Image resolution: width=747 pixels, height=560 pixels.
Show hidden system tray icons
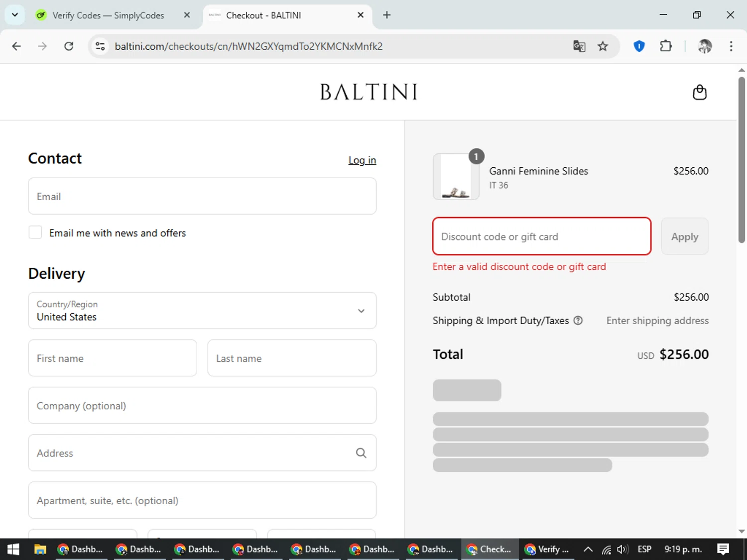pyautogui.click(x=588, y=549)
